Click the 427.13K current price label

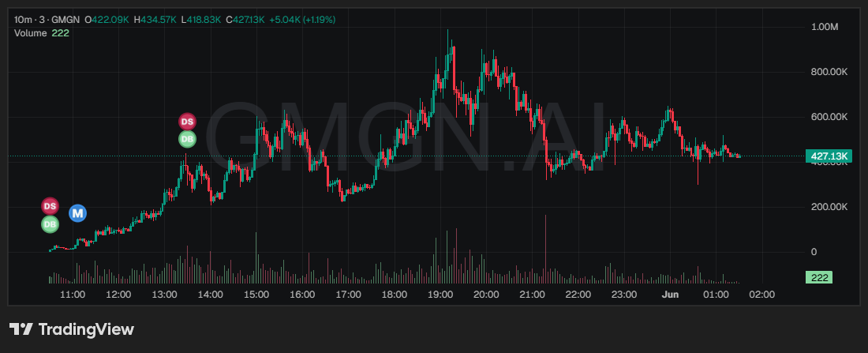(829, 157)
